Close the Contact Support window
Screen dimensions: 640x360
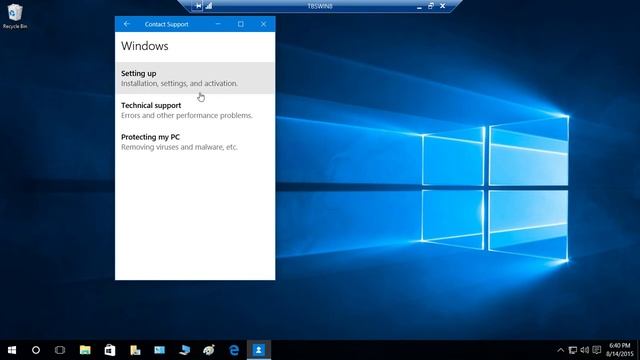click(x=264, y=24)
